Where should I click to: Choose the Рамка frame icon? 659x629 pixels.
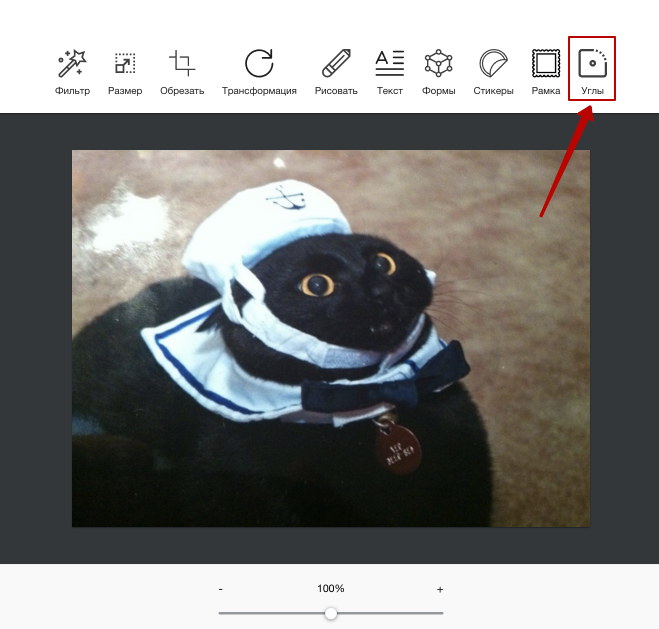click(546, 64)
